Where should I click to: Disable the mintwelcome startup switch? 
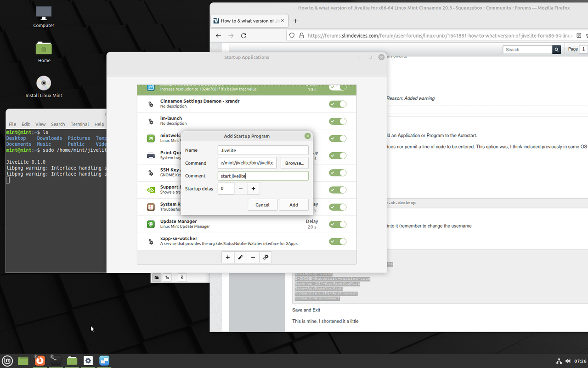(x=338, y=138)
